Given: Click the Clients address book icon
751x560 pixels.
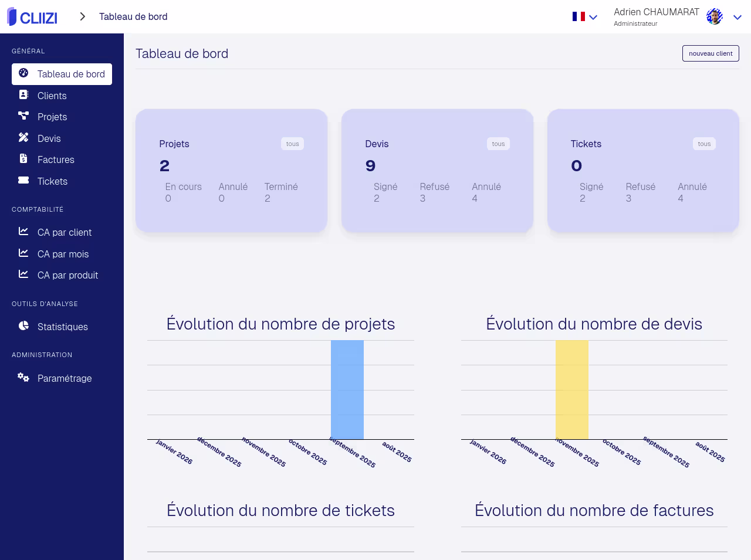Looking at the screenshot, I should [23, 95].
